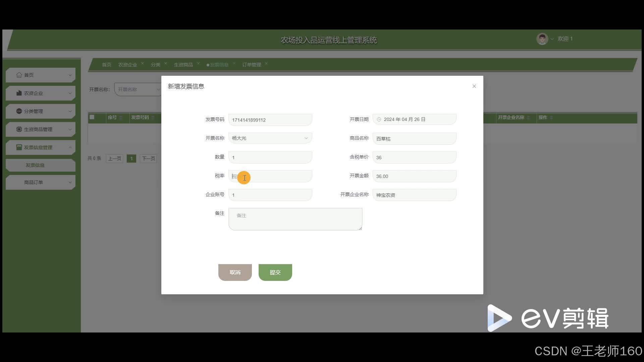
Task: Select 发票信息 submenu item in sidebar
Action: tap(35, 165)
